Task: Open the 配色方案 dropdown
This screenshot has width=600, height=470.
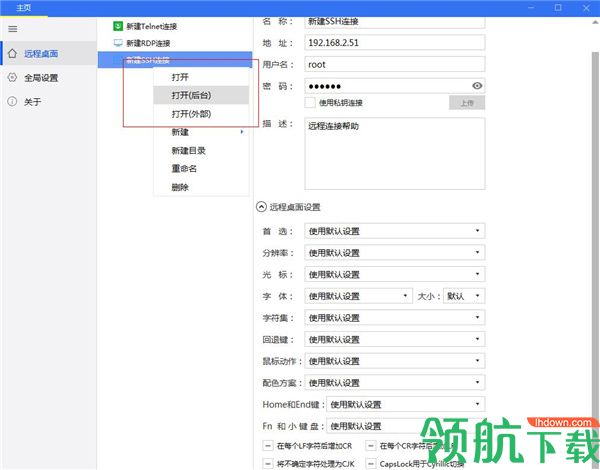Action: coord(395,382)
